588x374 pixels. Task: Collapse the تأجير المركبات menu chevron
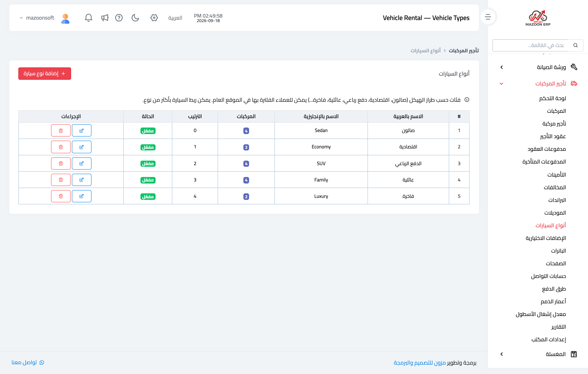coord(502,84)
